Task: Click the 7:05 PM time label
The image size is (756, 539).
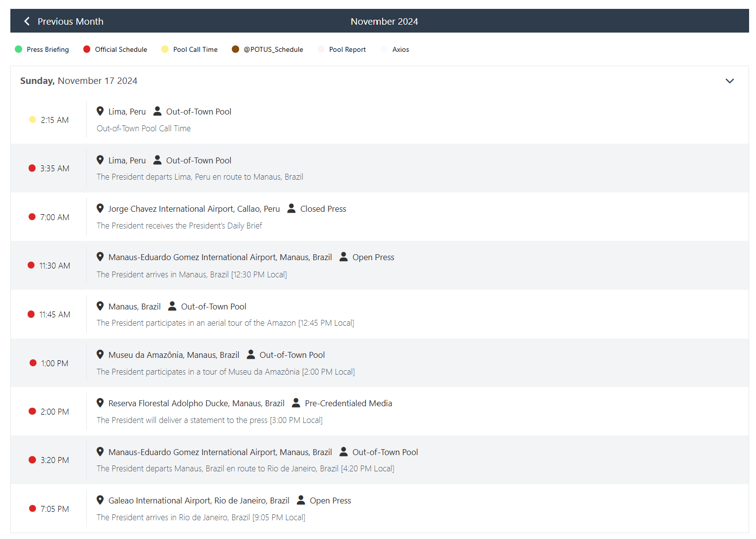Action: pos(55,509)
